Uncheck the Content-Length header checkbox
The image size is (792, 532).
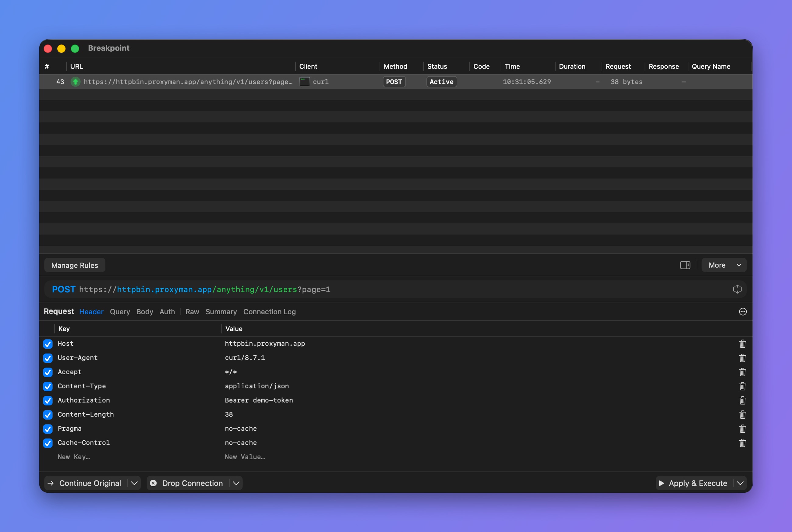pos(48,415)
